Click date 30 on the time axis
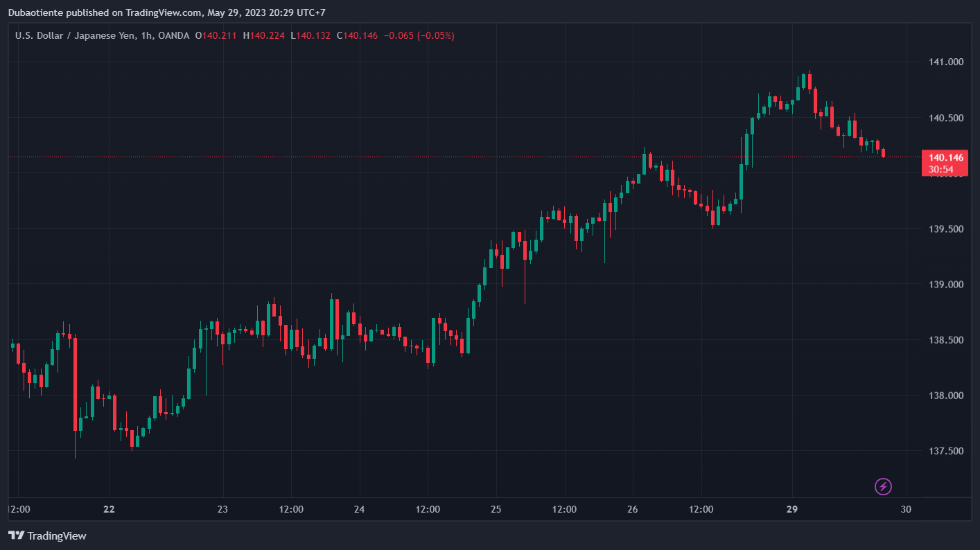980x550 pixels. [x=905, y=509]
